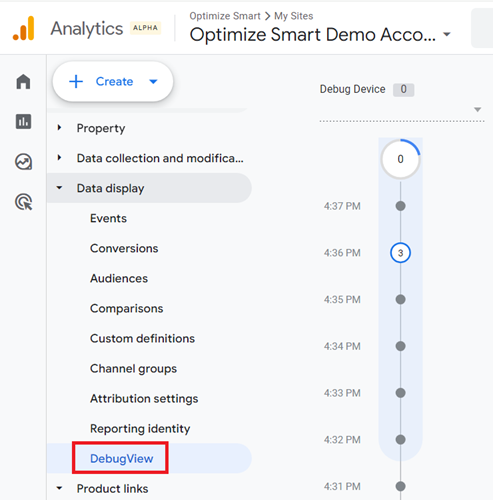This screenshot has height=500, width=493.
Task: Click the Google Analytics logo icon
Action: pyautogui.click(x=24, y=28)
